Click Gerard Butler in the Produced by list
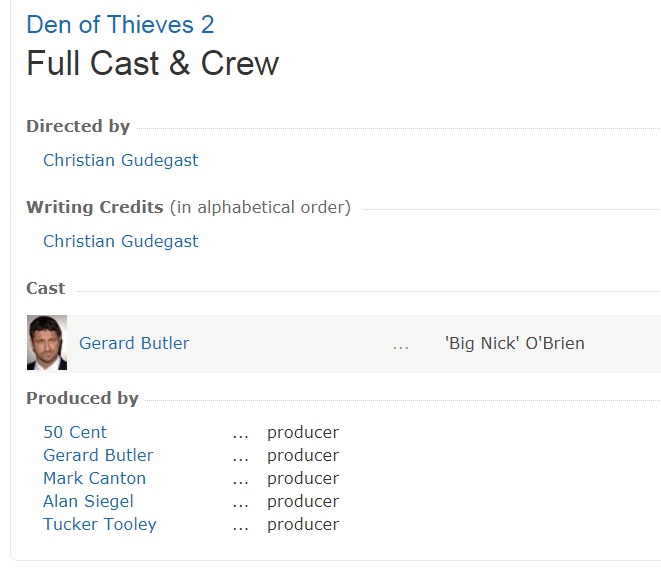 98,455
